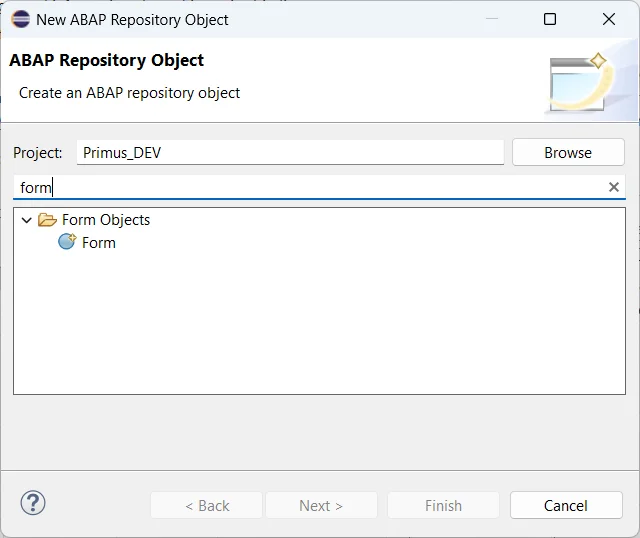Cancel the New ABAP Repository Object dialog
This screenshot has height=538, width=640.
(x=566, y=505)
